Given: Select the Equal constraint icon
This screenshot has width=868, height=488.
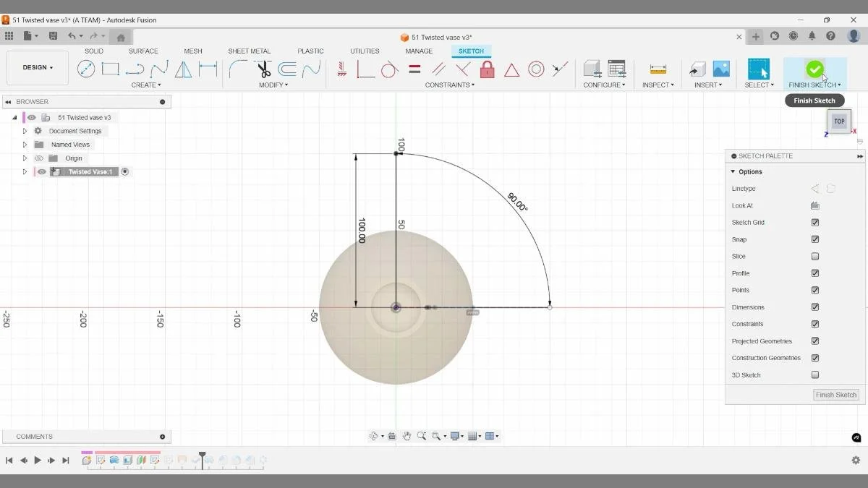Looking at the screenshot, I should (x=414, y=68).
